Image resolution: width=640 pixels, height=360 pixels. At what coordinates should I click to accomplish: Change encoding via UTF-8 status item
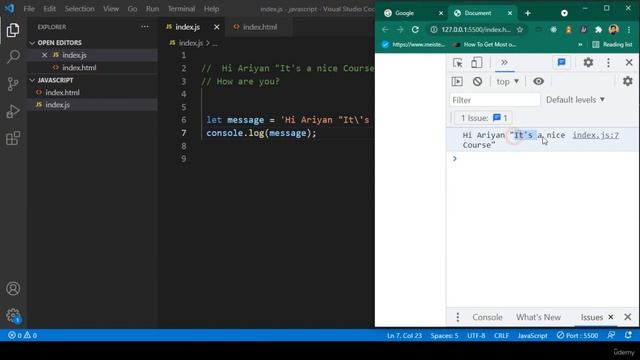[x=476, y=336]
